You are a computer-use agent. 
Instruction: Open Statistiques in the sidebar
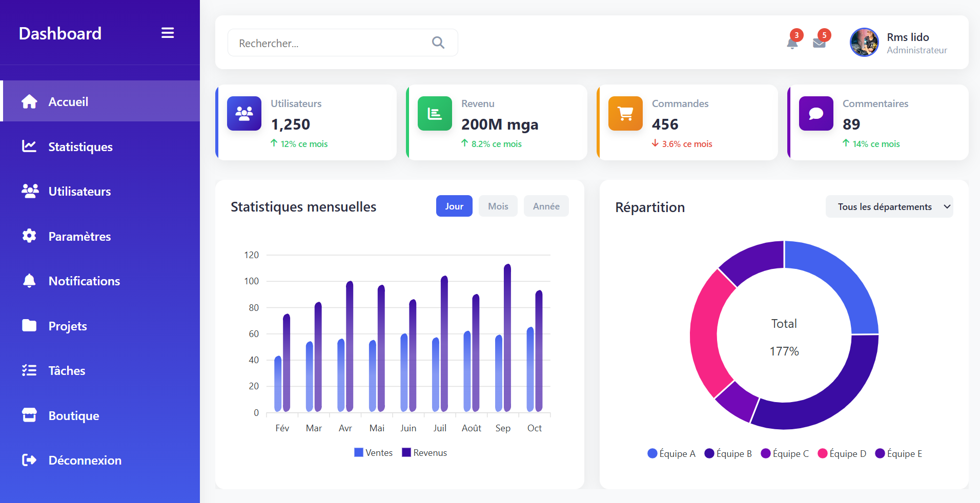[80, 147]
